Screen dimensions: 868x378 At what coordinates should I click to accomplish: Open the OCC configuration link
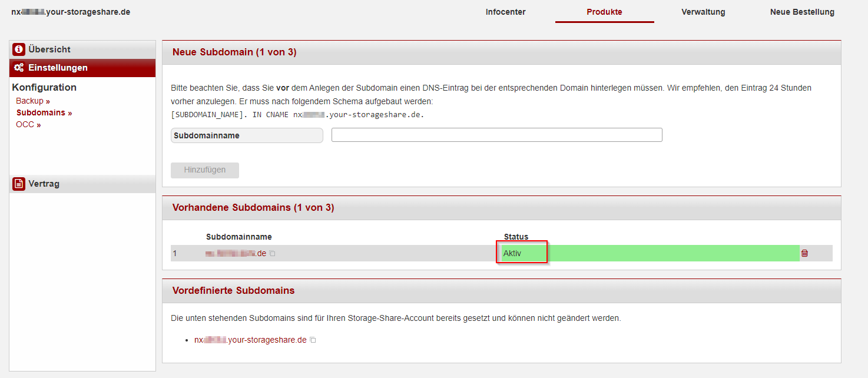tap(28, 124)
